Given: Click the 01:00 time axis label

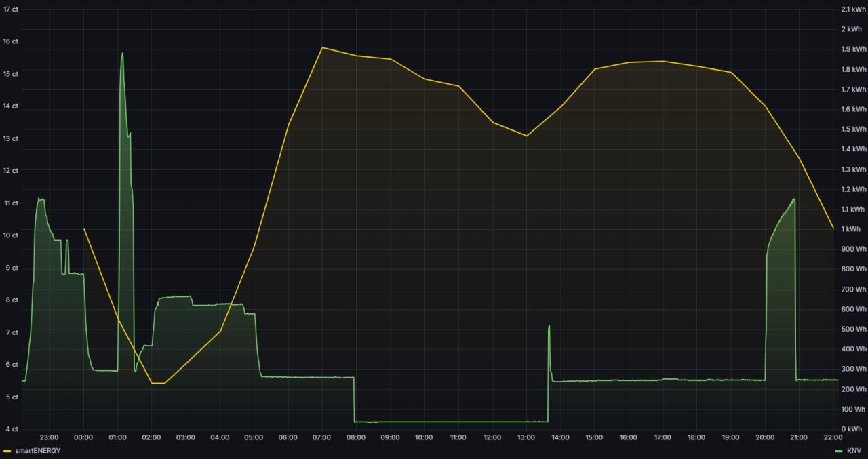Looking at the screenshot, I should click(117, 437).
